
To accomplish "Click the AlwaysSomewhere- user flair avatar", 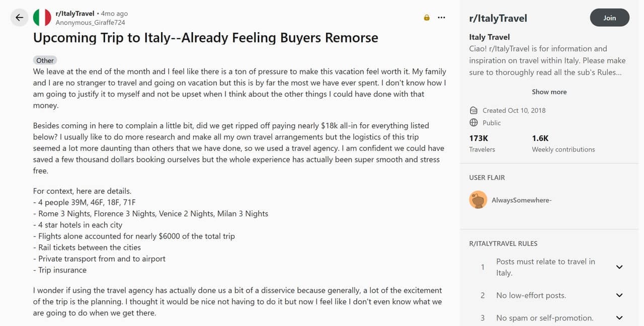I will (478, 200).
